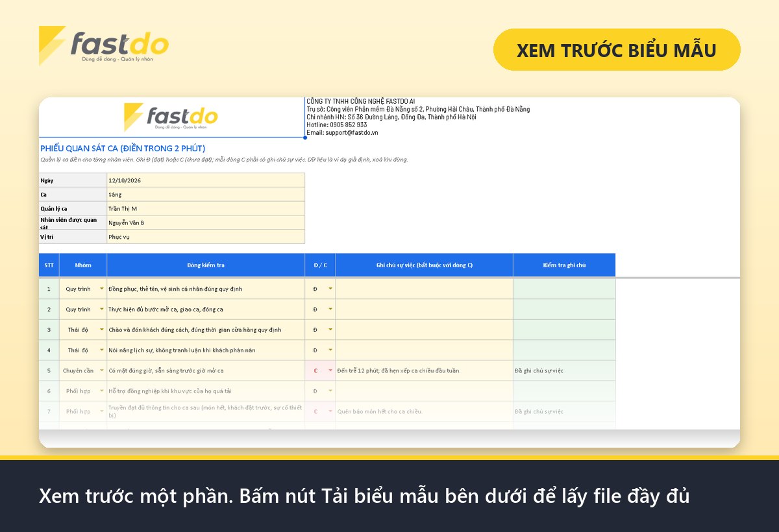Select the cell Có mặt đúng giờ

coord(206,371)
